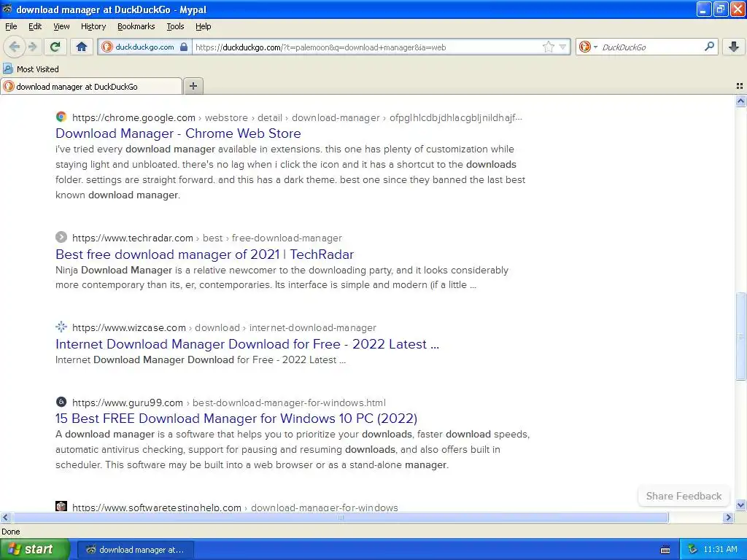Open 15 Best FREE Download Manager link
The image size is (747, 560).
236,419
